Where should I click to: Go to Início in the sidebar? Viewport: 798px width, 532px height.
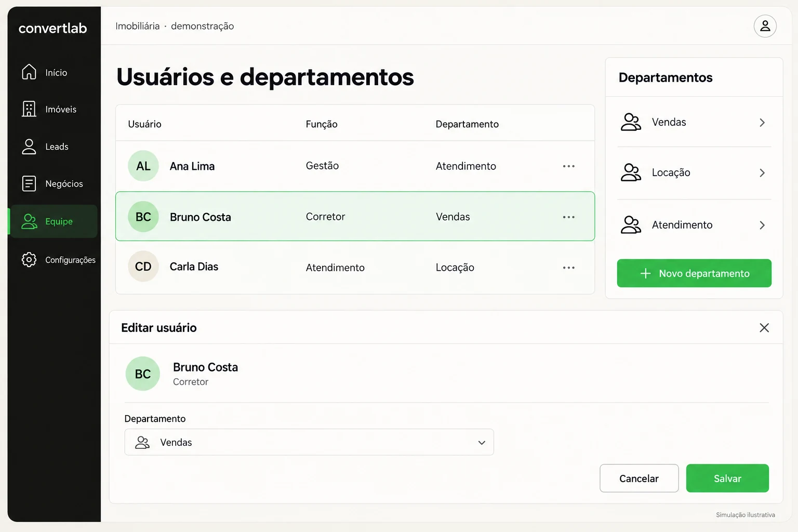(x=55, y=72)
